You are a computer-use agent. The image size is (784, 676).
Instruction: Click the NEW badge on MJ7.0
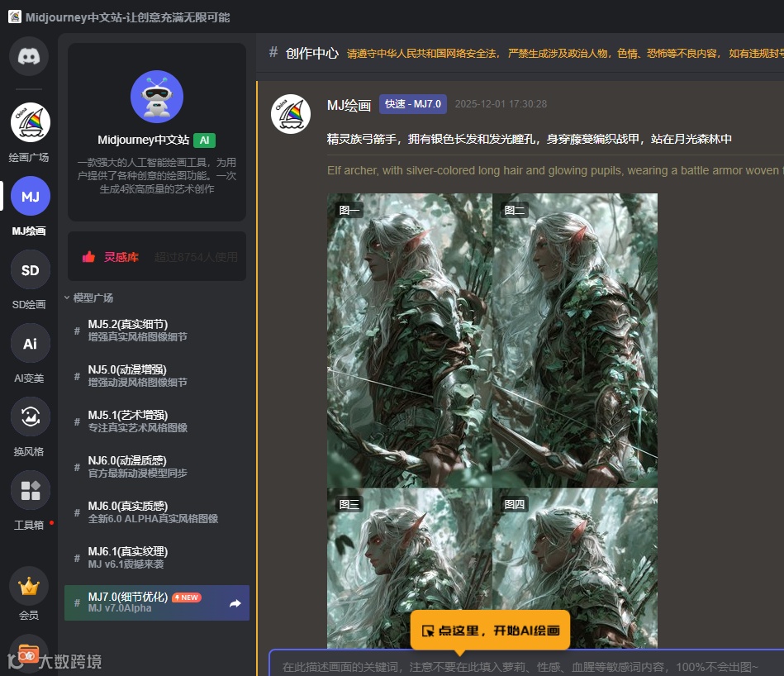click(x=187, y=597)
